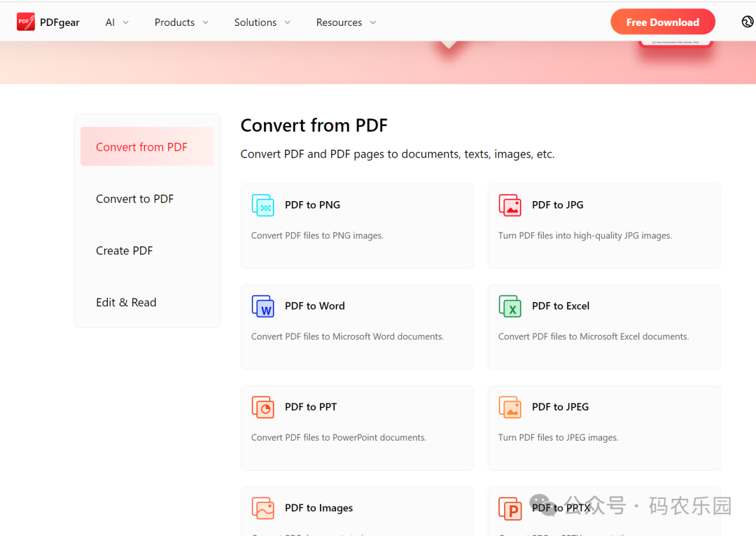Expand the AI menu chevron
Image resolution: width=756 pixels, height=536 pixels.
pos(126,22)
